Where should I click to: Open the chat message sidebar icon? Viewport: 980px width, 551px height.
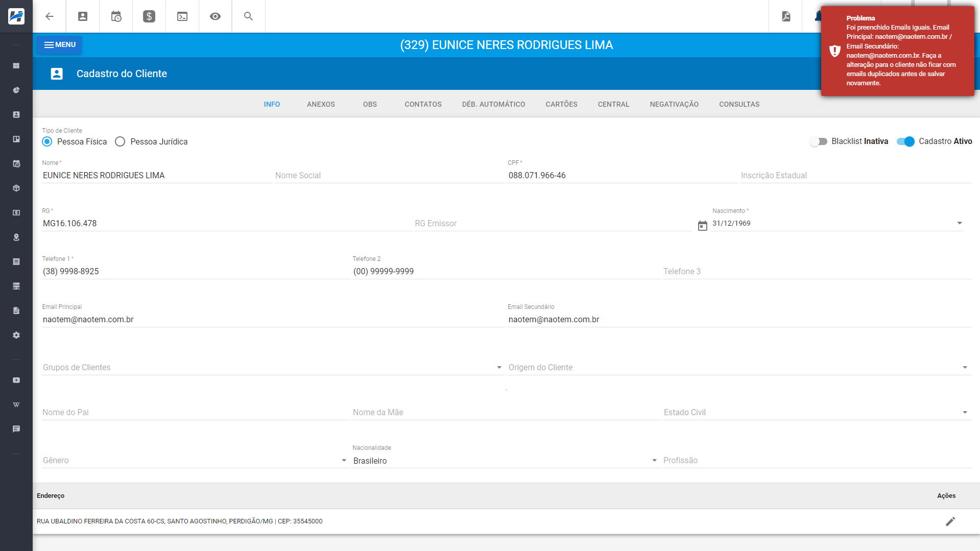coord(16,429)
